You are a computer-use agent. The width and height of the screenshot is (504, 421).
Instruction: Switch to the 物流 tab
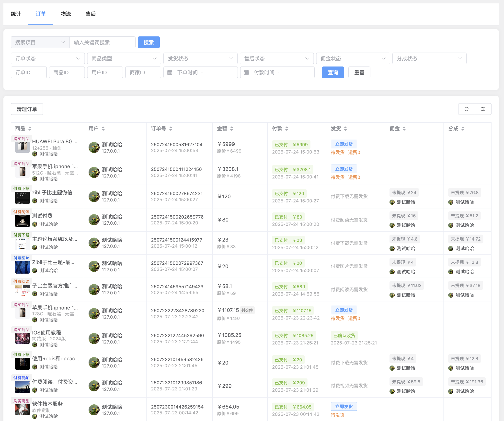coord(66,14)
